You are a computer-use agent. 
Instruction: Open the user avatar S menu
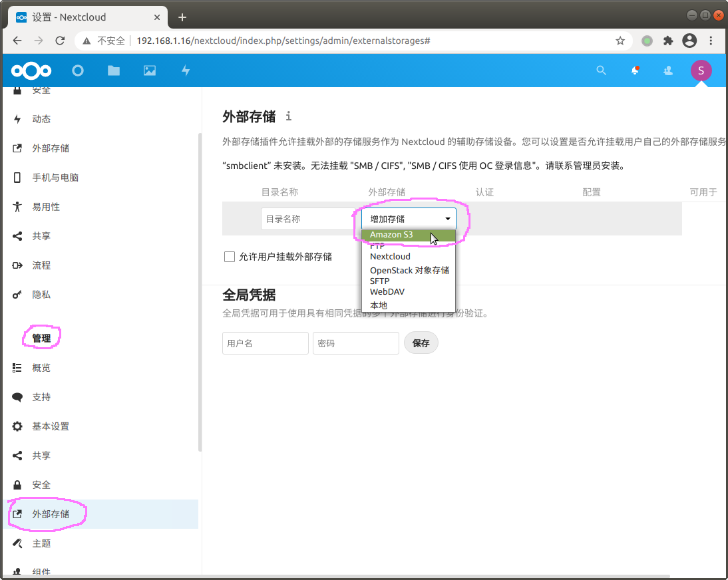(701, 71)
